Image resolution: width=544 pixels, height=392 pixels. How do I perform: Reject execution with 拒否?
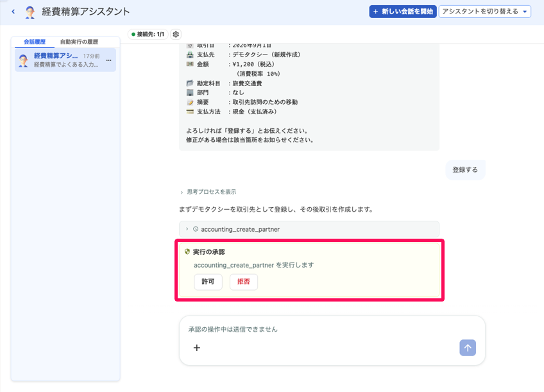point(244,282)
